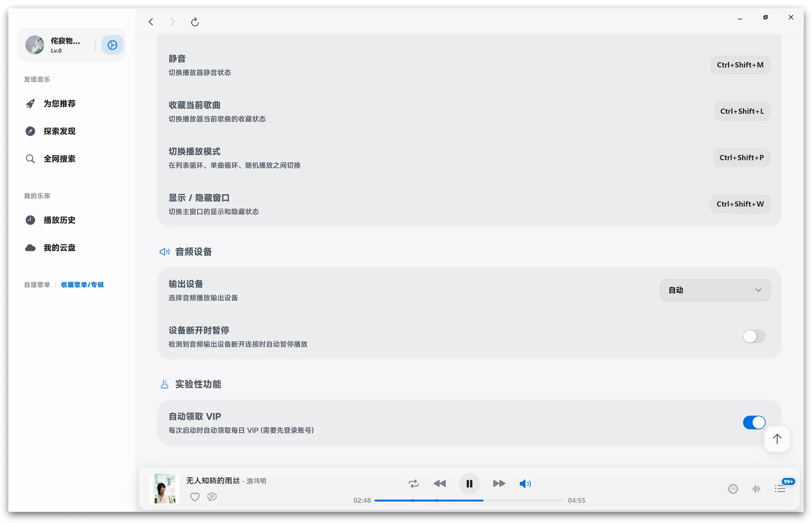Refresh the page with the reload icon
Viewport: 812px width, 523px height.
click(194, 22)
